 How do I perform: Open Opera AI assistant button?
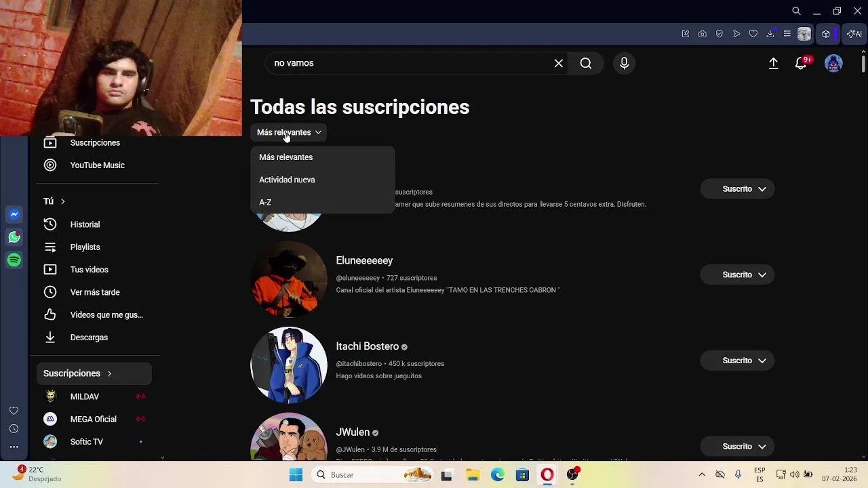(x=854, y=34)
